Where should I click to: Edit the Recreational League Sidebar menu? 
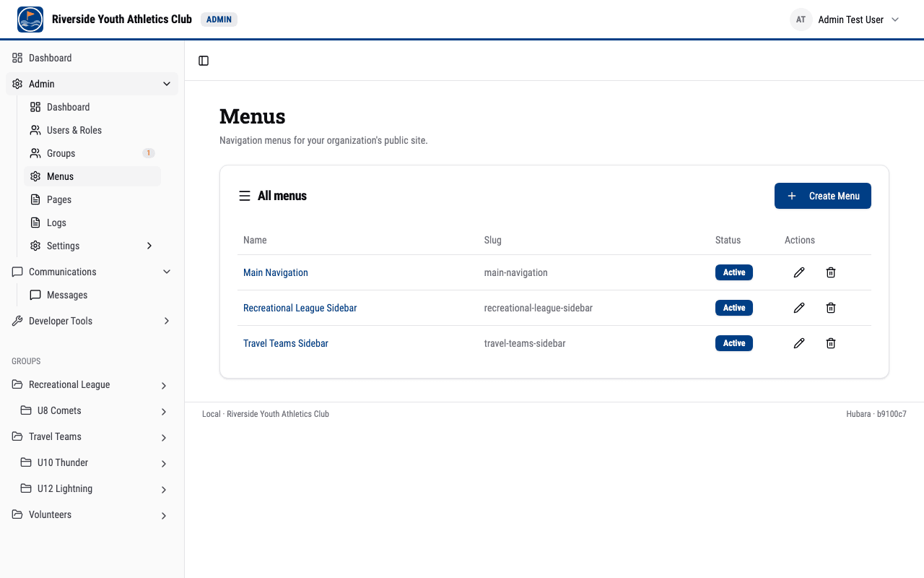click(799, 308)
